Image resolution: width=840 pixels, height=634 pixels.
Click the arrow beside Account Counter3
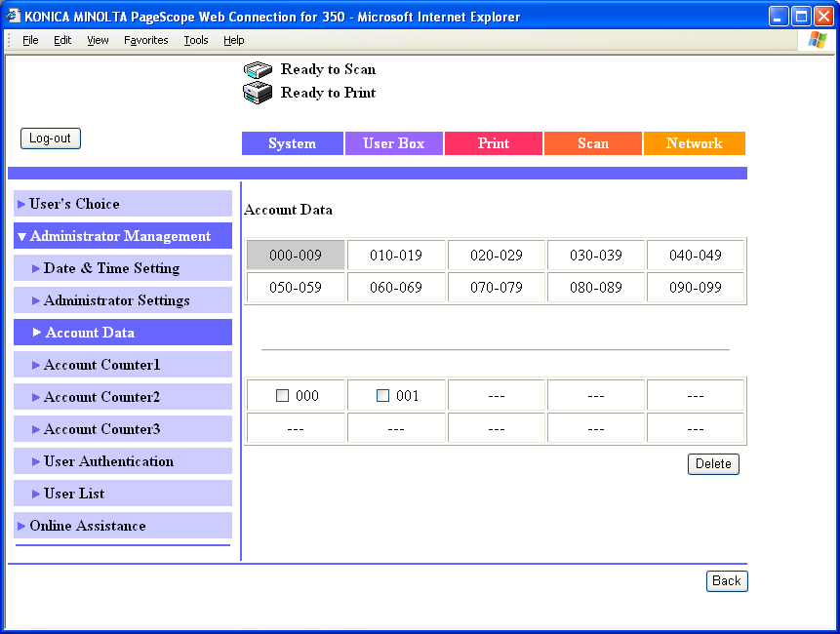click(x=36, y=429)
